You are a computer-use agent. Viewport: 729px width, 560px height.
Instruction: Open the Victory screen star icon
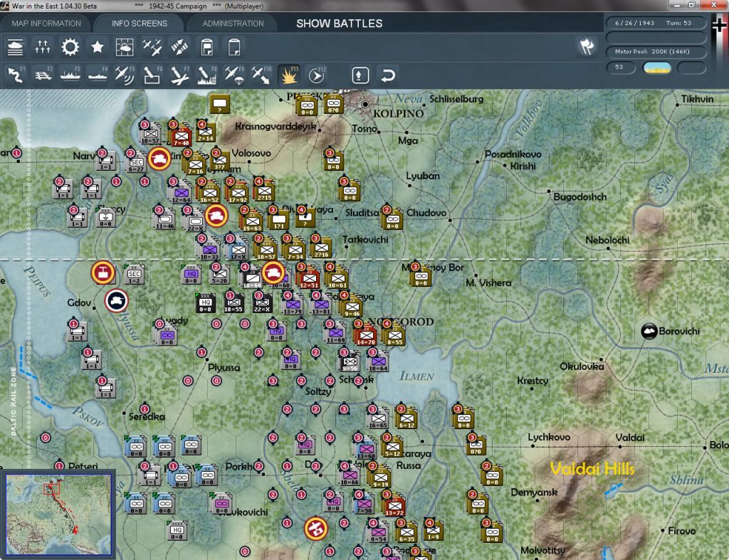point(97,48)
